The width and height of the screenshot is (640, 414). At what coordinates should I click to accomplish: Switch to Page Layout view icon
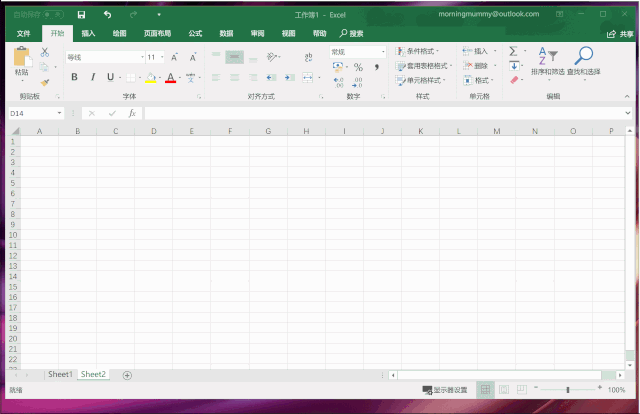(504, 390)
